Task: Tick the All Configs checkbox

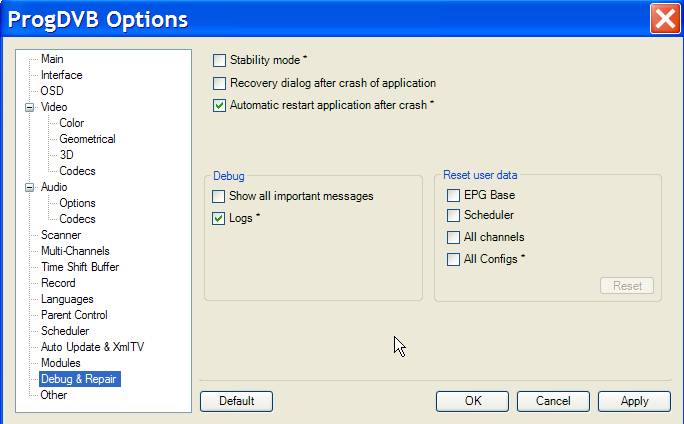Action: pyautogui.click(x=453, y=259)
